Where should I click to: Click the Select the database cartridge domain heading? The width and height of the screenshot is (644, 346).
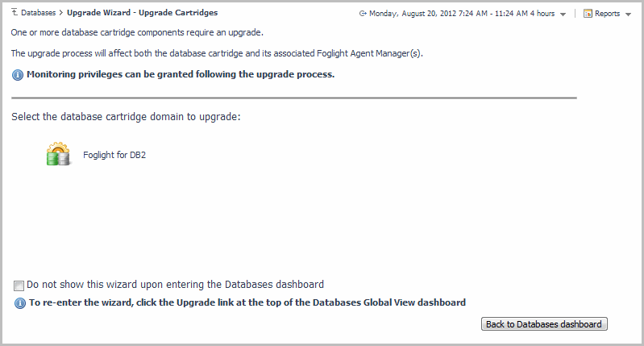[x=126, y=117]
